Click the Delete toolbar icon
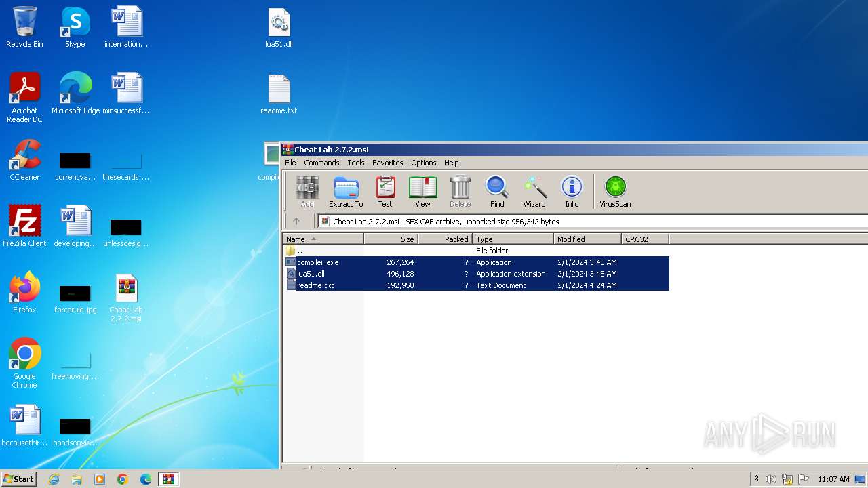Image resolution: width=868 pixels, height=488 pixels. 460,192
